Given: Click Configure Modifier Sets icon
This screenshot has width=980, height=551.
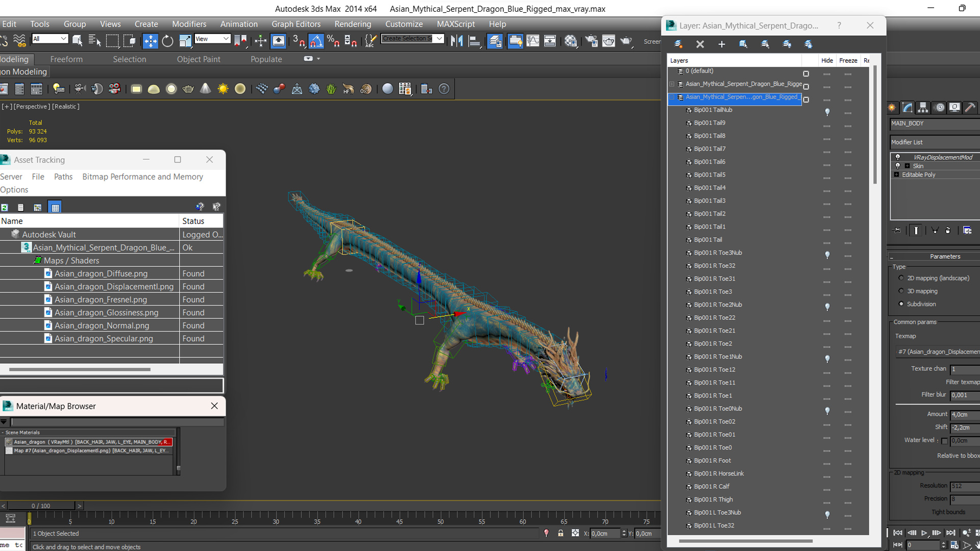Looking at the screenshot, I should 967,230.
